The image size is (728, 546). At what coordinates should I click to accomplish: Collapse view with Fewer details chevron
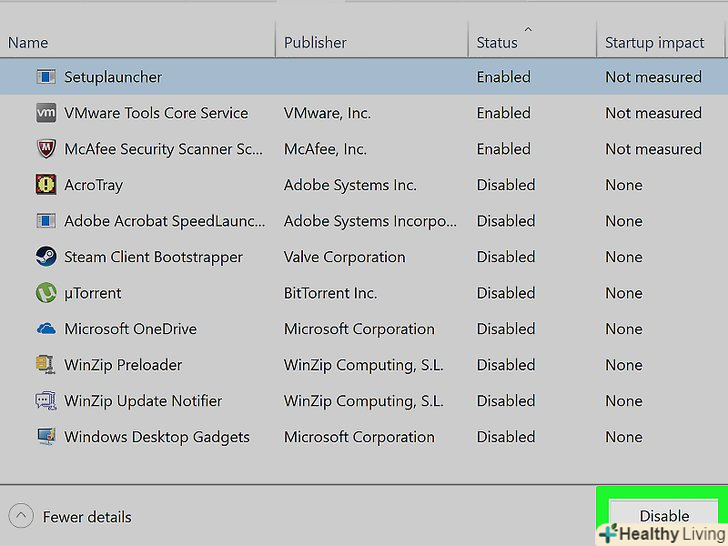pyautogui.click(x=21, y=517)
